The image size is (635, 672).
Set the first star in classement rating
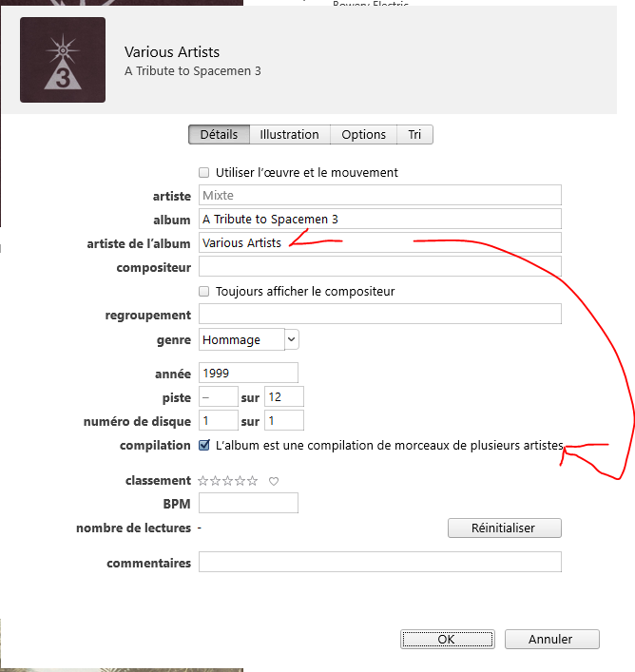[x=203, y=481]
